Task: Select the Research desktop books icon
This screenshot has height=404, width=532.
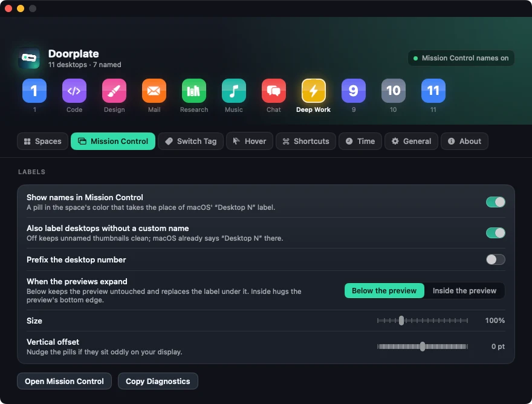Action: [194, 91]
